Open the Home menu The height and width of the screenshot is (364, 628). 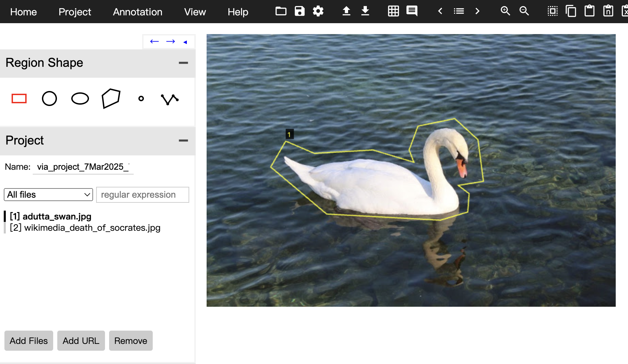24,12
